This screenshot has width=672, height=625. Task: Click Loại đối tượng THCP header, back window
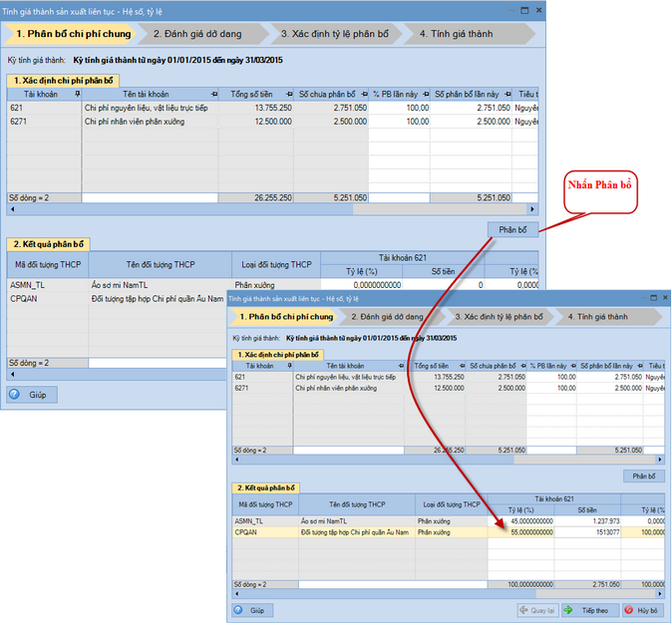point(276,265)
